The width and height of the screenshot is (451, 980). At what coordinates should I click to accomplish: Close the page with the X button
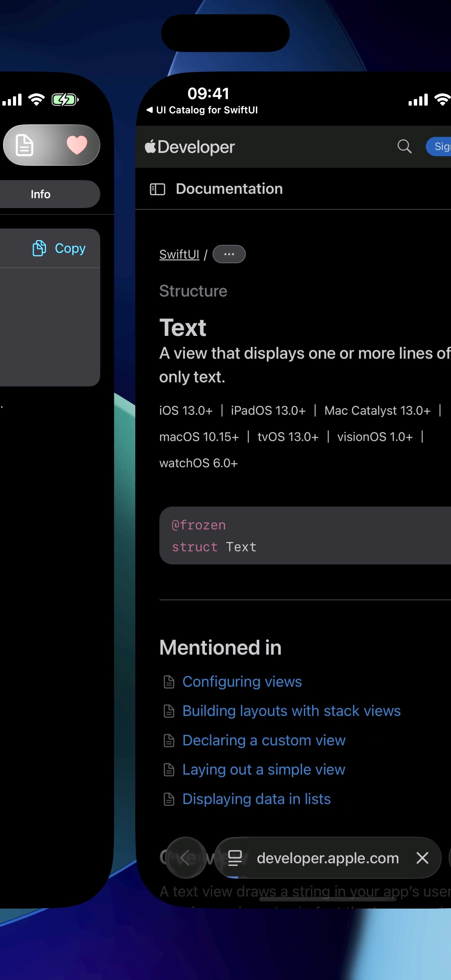(422, 858)
